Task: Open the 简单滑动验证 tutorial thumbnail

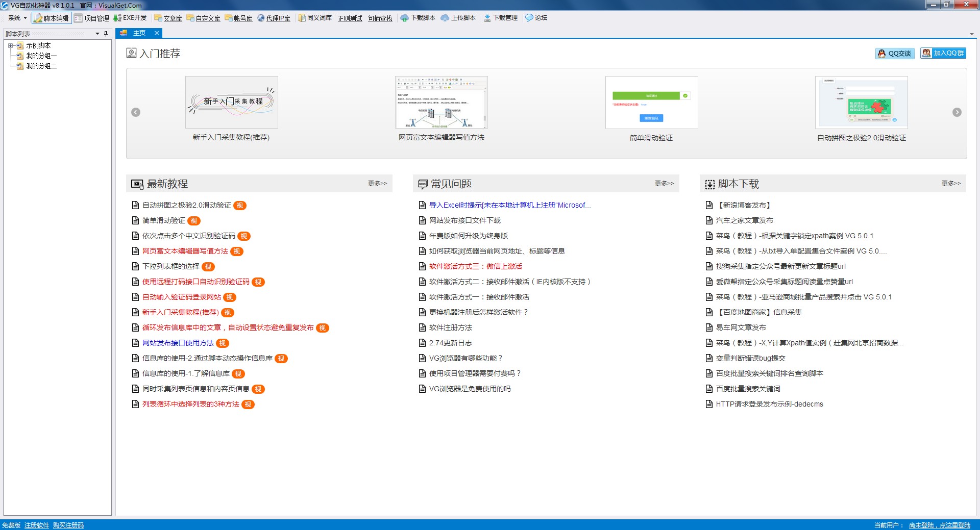Action: [x=651, y=103]
